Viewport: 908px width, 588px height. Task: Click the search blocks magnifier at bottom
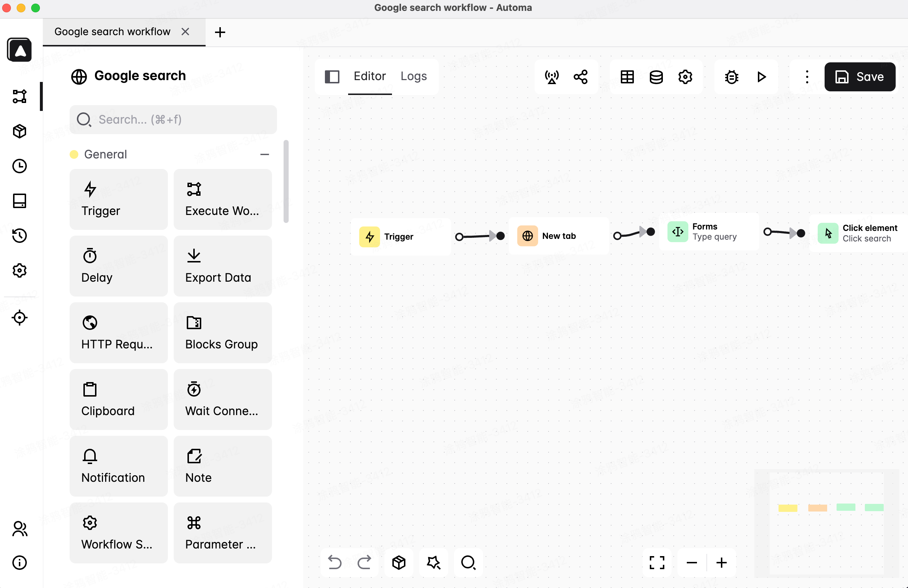point(468,563)
